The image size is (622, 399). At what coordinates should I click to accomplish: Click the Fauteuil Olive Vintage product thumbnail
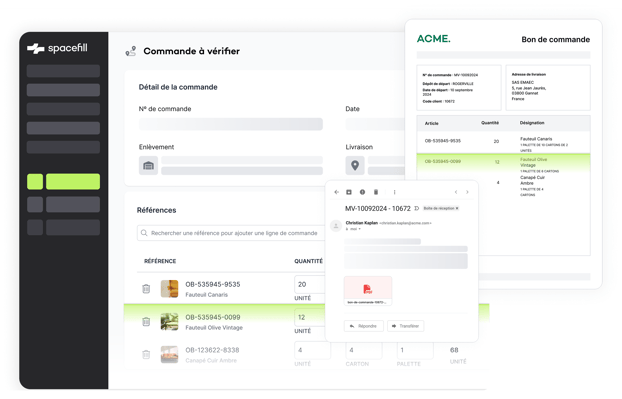pyautogui.click(x=169, y=322)
